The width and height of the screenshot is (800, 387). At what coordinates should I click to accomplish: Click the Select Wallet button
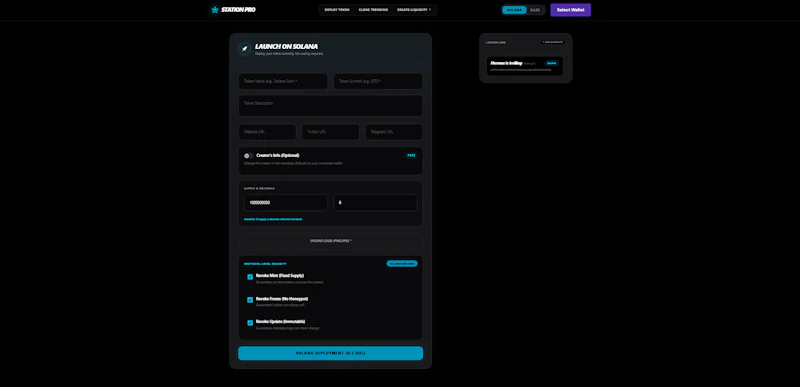[570, 10]
